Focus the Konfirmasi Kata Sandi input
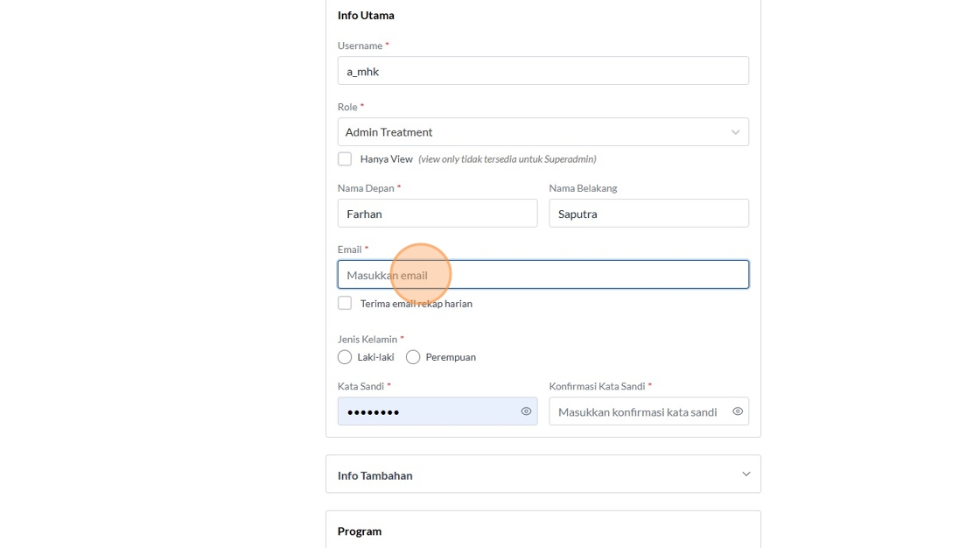This screenshot has width=980, height=548. click(x=639, y=411)
